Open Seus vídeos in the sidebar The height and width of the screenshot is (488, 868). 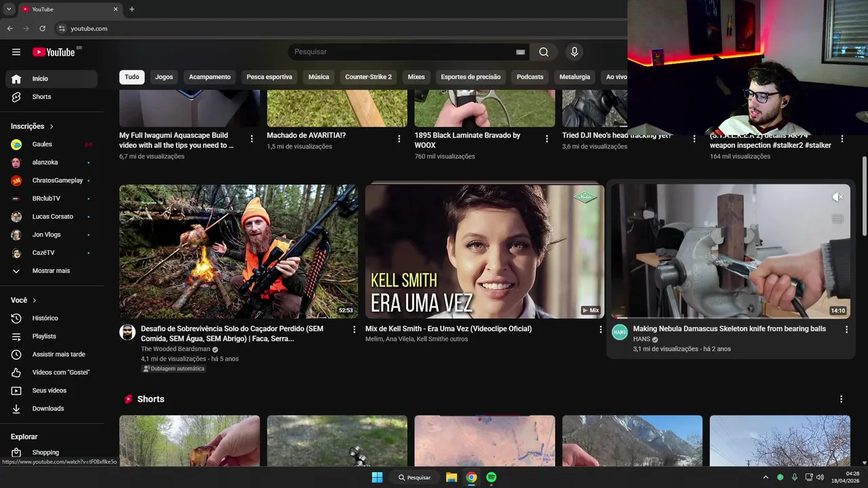point(52,390)
